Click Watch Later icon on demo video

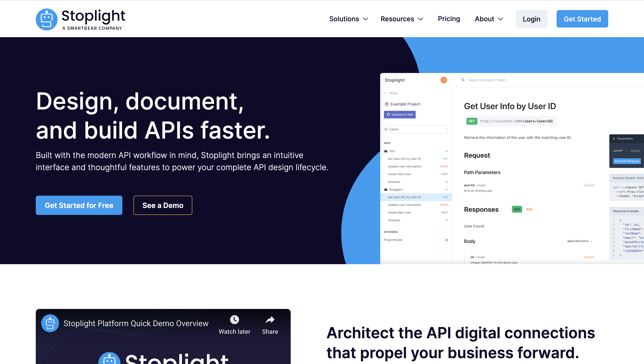234,320
